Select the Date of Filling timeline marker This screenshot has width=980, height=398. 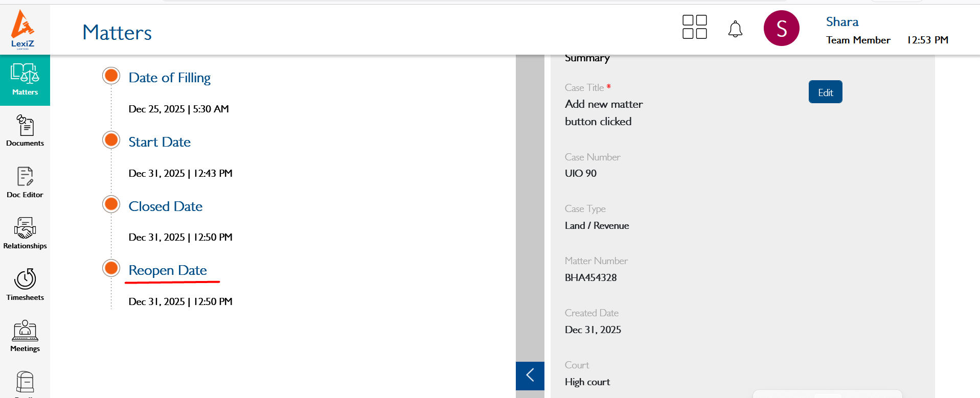click(111, 76)
